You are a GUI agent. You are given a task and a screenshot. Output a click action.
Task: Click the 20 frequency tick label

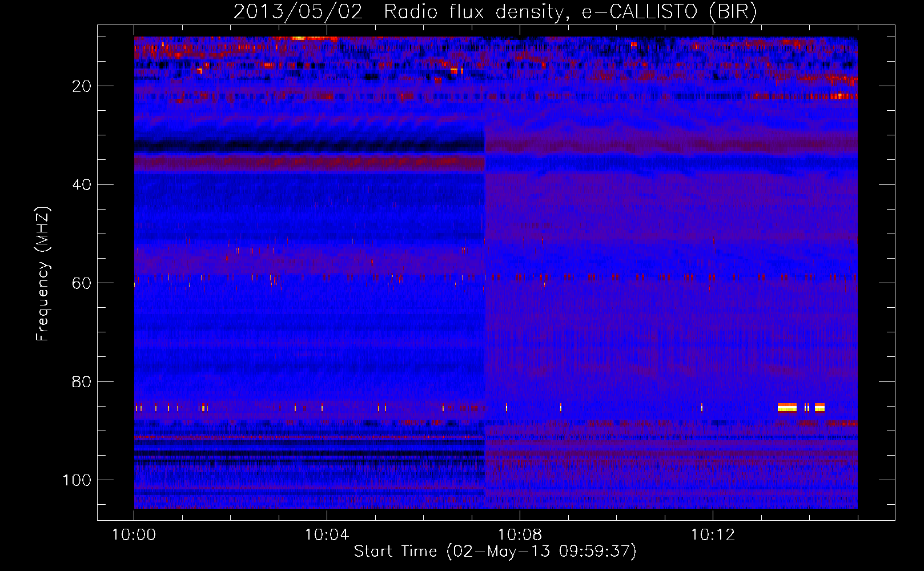82,86
